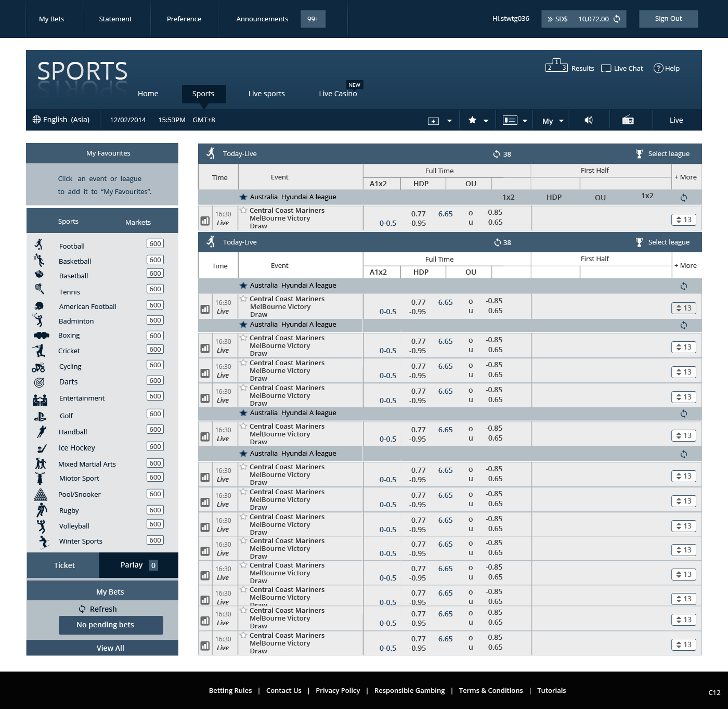Open Select league in upper Today-Live panel

click(x=663, y=154)
